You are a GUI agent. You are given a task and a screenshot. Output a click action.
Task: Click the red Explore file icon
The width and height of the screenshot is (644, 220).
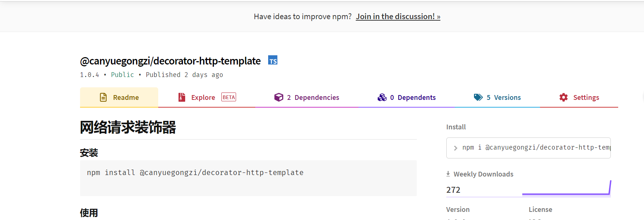pyautogui.click(x=182, y=97)
